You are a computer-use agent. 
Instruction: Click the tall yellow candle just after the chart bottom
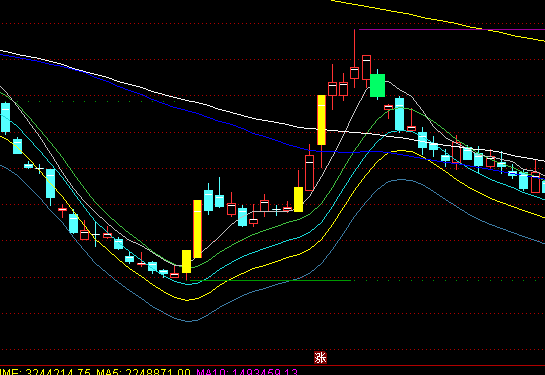click(197, 229)
